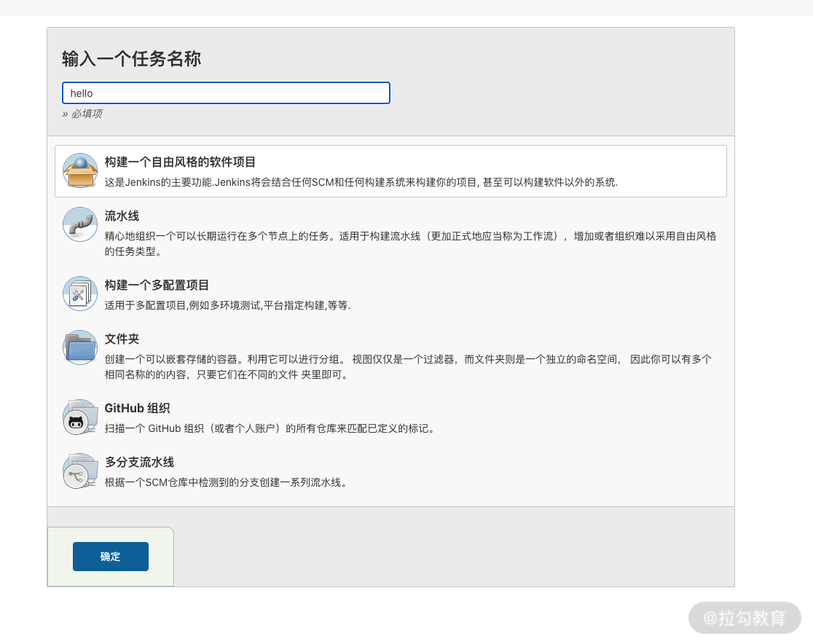
Task: Choose the 文件夹 item type title
Action: click(x=122, y=339)
